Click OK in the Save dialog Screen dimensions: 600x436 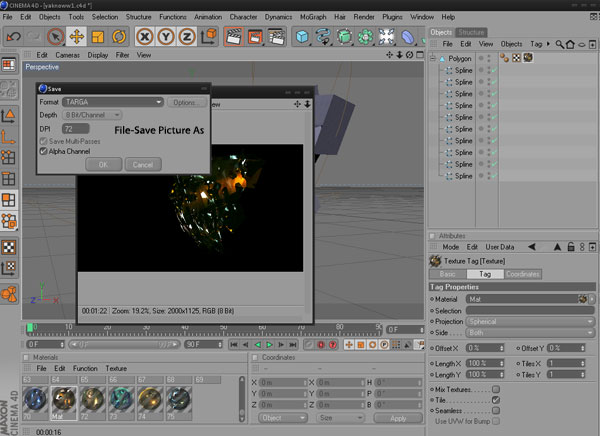(x=103, y=165)
